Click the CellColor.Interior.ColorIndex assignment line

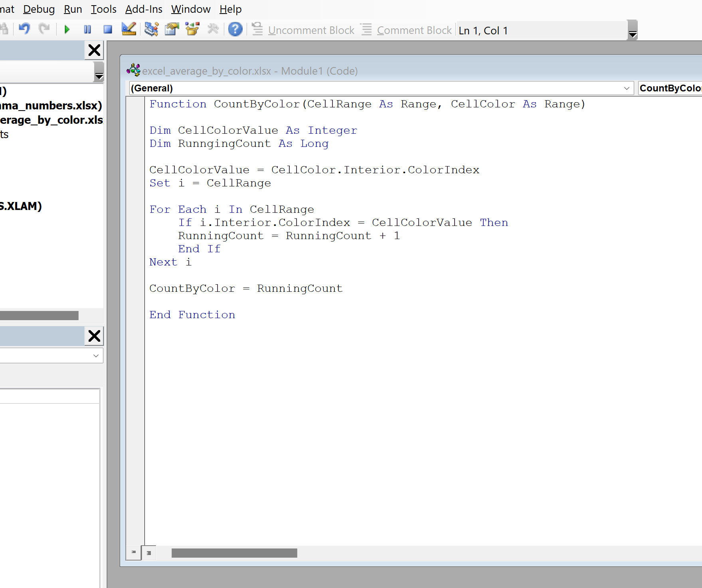point(314,170)
